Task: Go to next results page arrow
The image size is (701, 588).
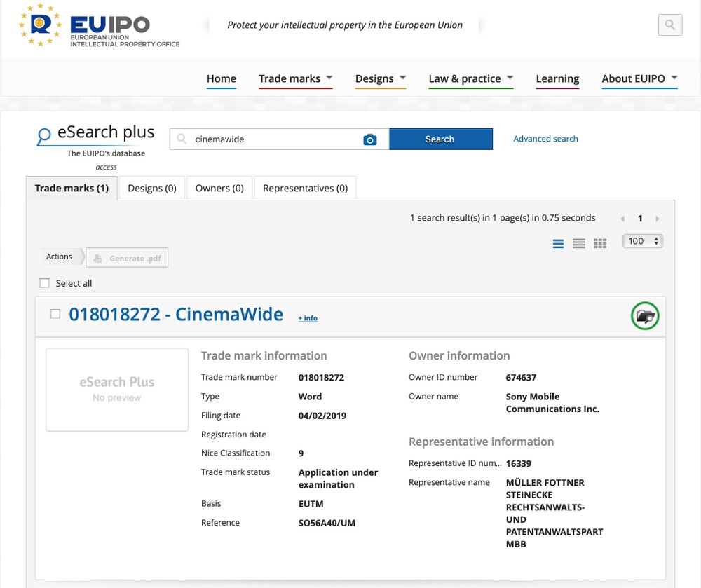Action: coord(658,219)
